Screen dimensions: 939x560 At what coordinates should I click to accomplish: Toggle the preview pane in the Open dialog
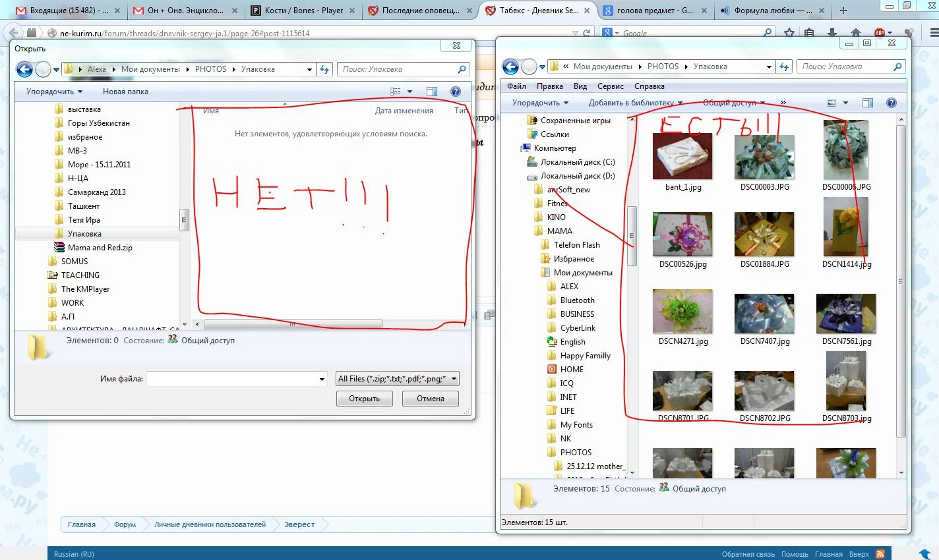pyautogui.click(x=432, y=92)
